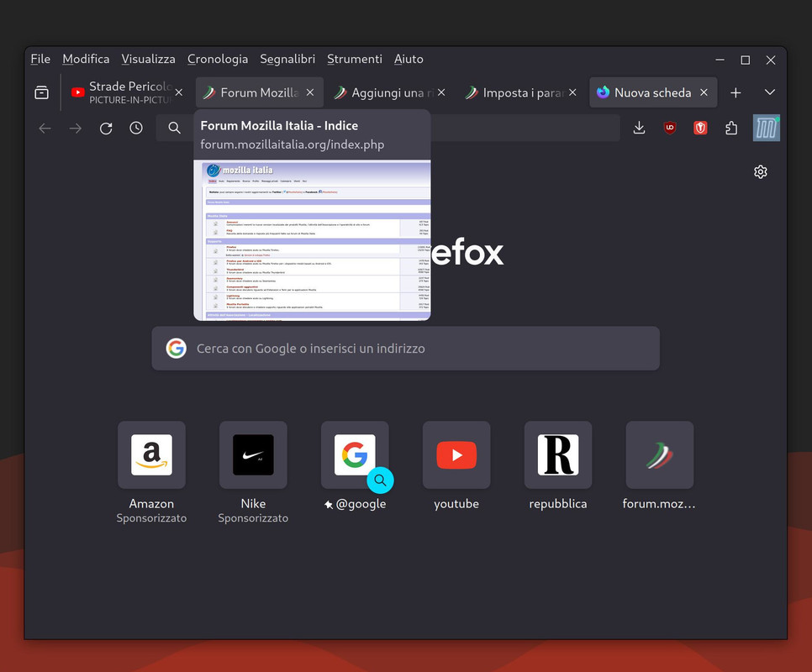The width and height of the screenshot is (812, 672).
Task: Click the Sponsorizzato label under Amazon
Action: (151, 517)
